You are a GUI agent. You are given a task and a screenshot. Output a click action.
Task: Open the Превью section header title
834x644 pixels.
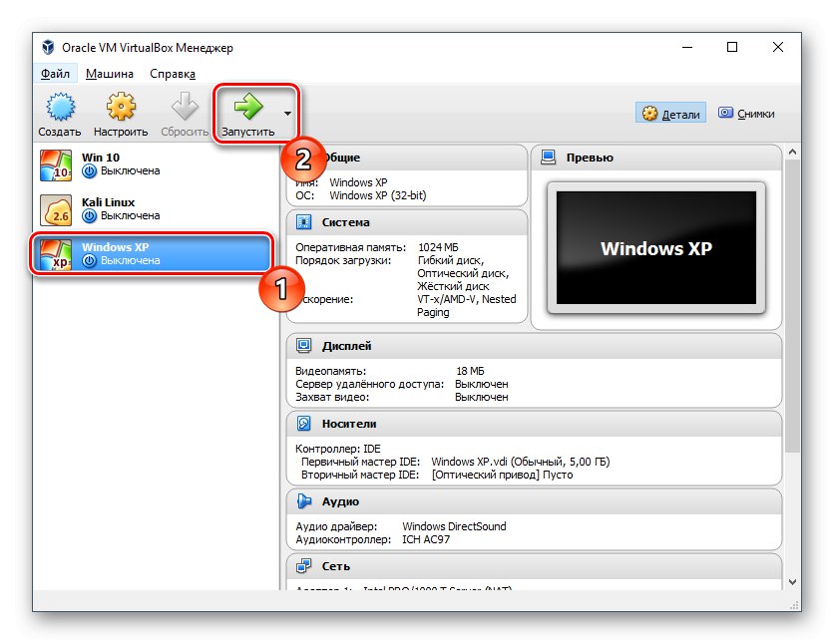tap(590, 158)
